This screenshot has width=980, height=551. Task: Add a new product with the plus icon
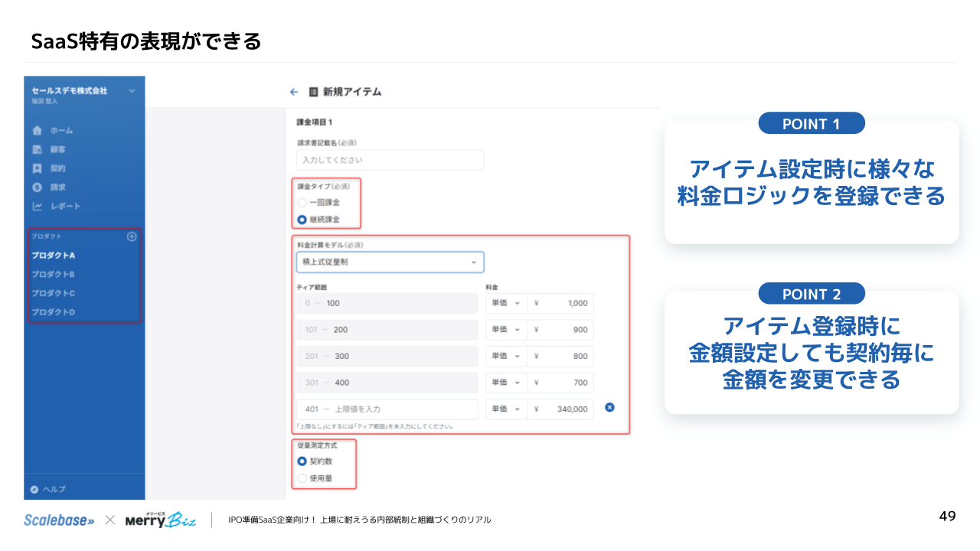pos(132,236)
